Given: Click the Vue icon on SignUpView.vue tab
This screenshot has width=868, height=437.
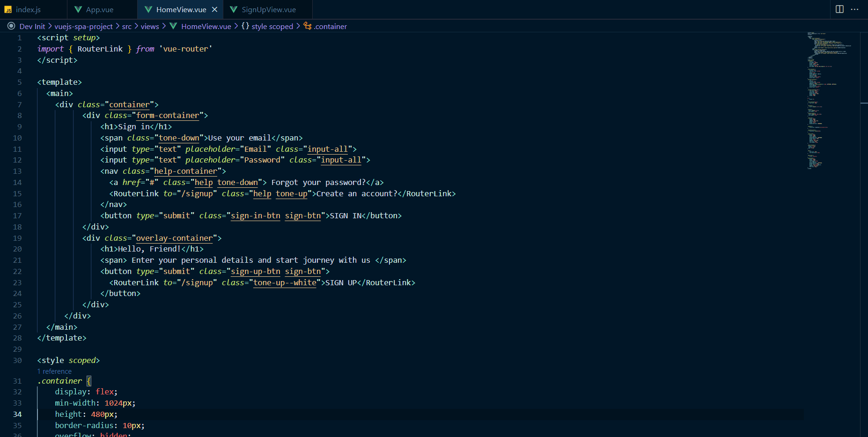Looking at the screenshot, I should [x=233, y=9].
